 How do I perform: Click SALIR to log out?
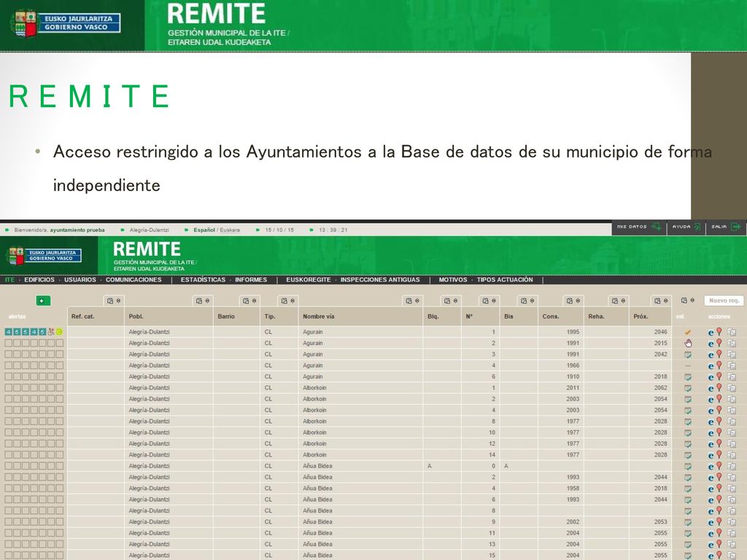pos(726,227)
